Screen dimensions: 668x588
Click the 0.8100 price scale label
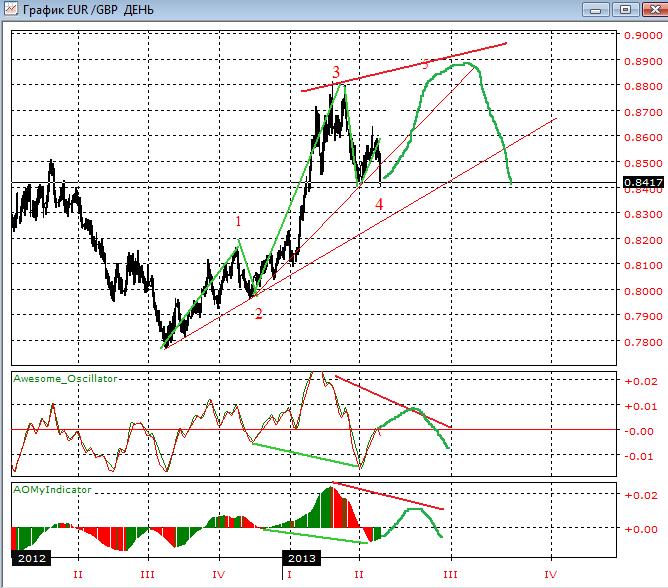click(x=643, y=265)
